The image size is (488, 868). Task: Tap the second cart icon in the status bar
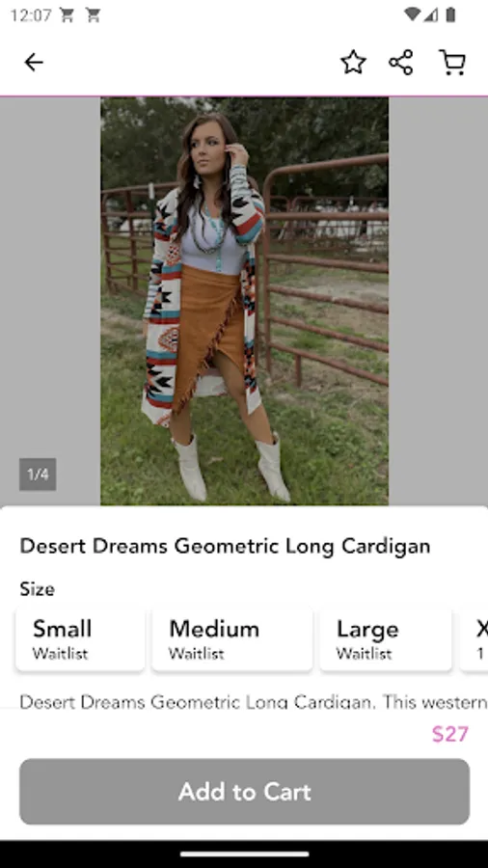tap(93, 15)
